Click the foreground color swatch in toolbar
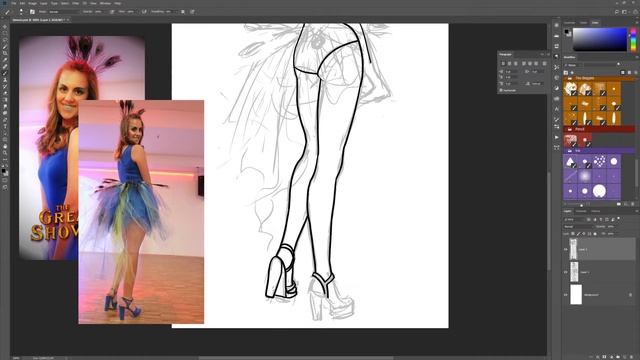The width and height of the screenshot is (640, 360). pyautogui.click(x=4, y=171)
